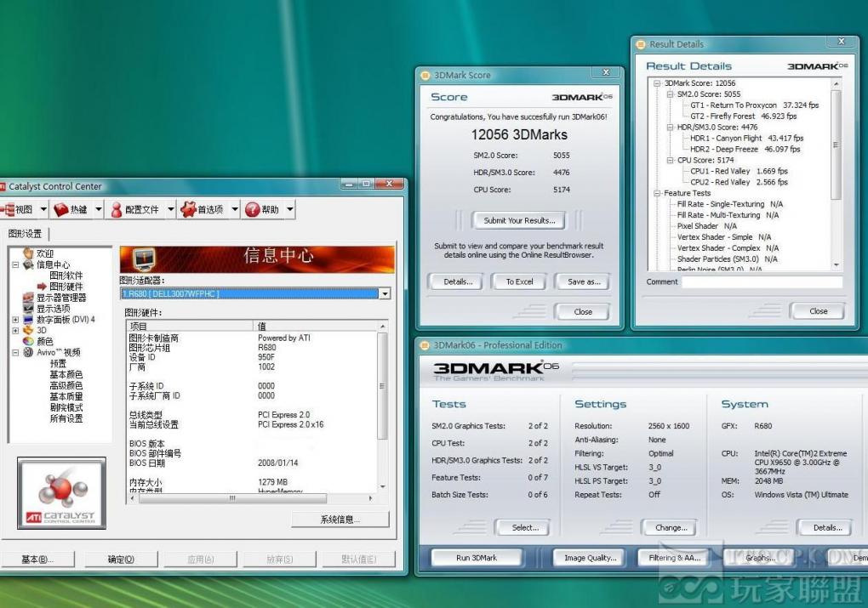
Task: Open dropdown arrow next to 帮助
Action: 290,209
